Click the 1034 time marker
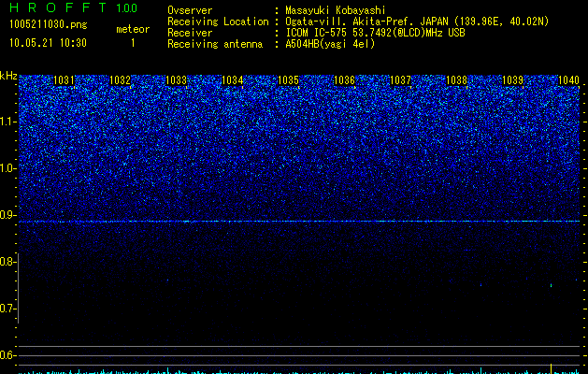Image resolution: width=588 pixels, height=374 pixels. (232, 80)
